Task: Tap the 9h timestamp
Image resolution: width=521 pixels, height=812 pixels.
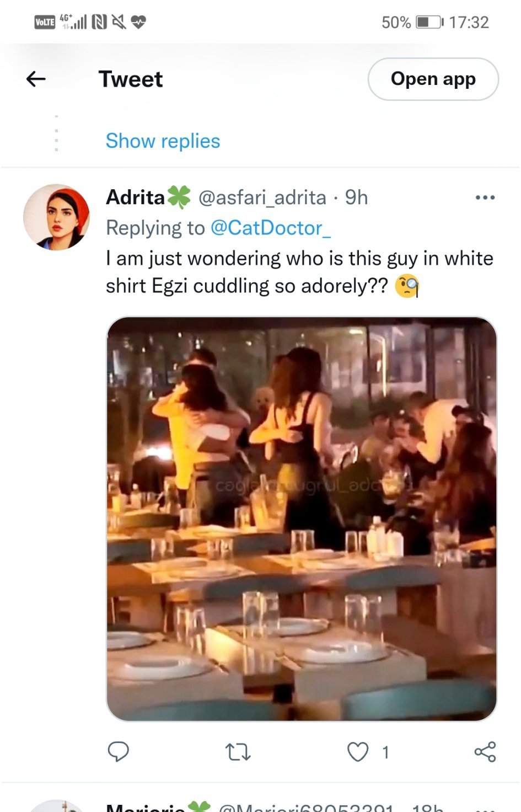Action: point(356,197)
